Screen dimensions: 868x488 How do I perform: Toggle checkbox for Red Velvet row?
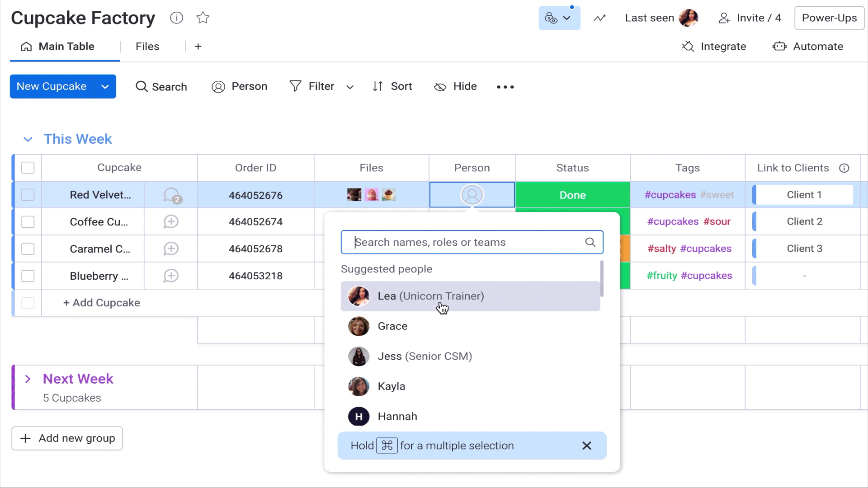coord(28,195)
